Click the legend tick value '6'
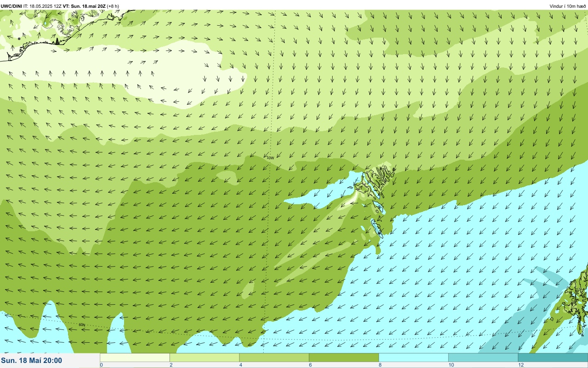The height and width of the screenshot is (368, 588). pos(310,365)
